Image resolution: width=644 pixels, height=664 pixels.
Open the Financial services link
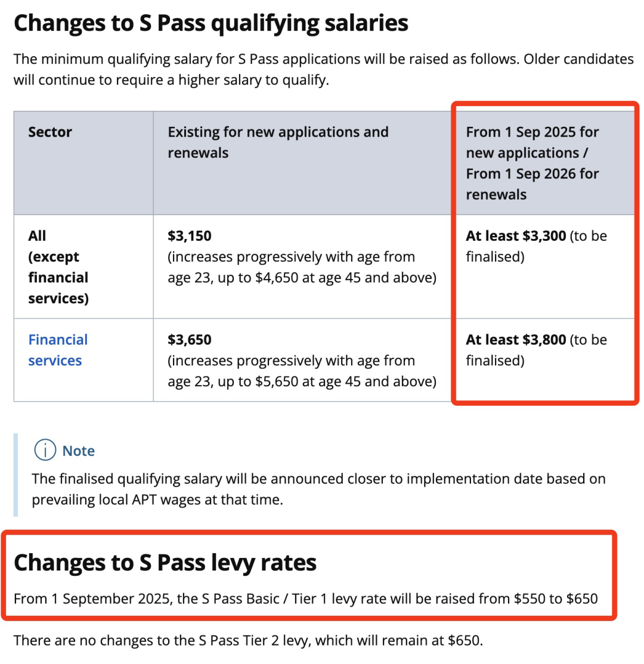pos(57,350)
